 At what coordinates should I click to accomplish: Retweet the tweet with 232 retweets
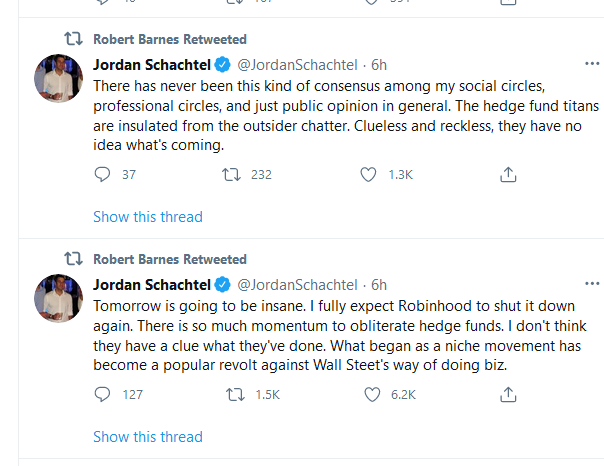pos(229,175)
